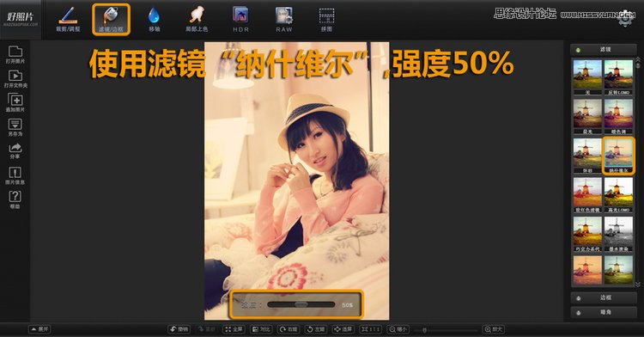
Task: Toggle the 对比 compare view
Action: coord(261,329)
